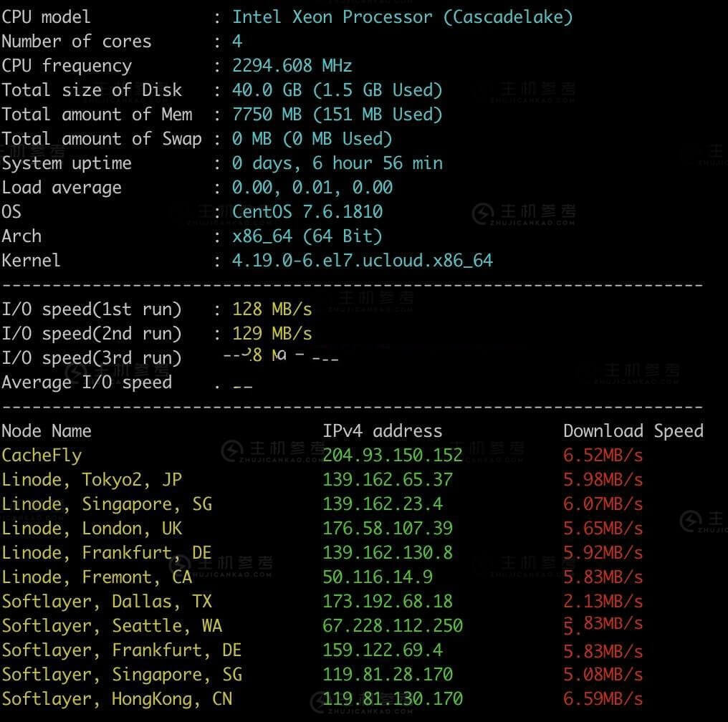Click the IP address 204.93.150.152
The image size is (728, 722).
click(x=393, y=456)
